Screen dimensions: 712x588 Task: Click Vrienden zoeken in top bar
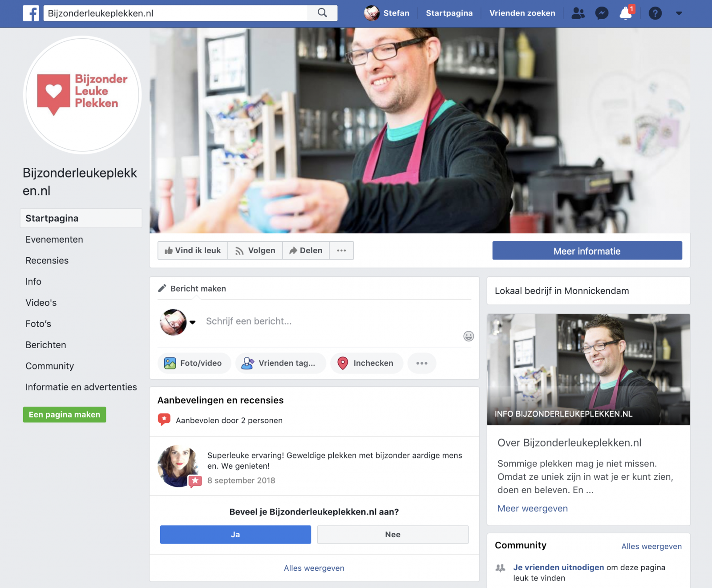522,13
